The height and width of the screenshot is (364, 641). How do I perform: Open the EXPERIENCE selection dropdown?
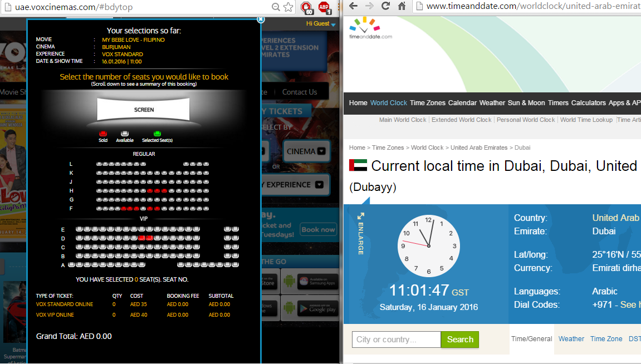[x=295, y=185]
